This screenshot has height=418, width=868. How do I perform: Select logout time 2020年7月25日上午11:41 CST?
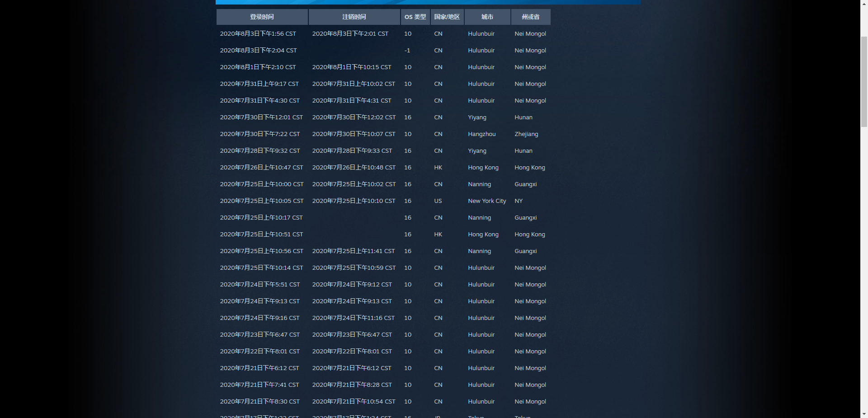[x=353, y=251]
